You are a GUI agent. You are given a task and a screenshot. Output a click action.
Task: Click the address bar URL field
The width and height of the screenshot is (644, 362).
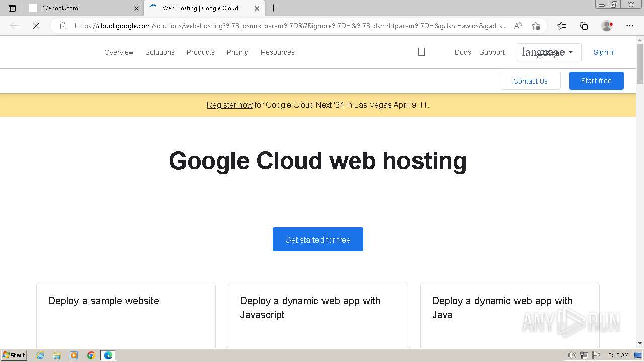pos(290,26)
